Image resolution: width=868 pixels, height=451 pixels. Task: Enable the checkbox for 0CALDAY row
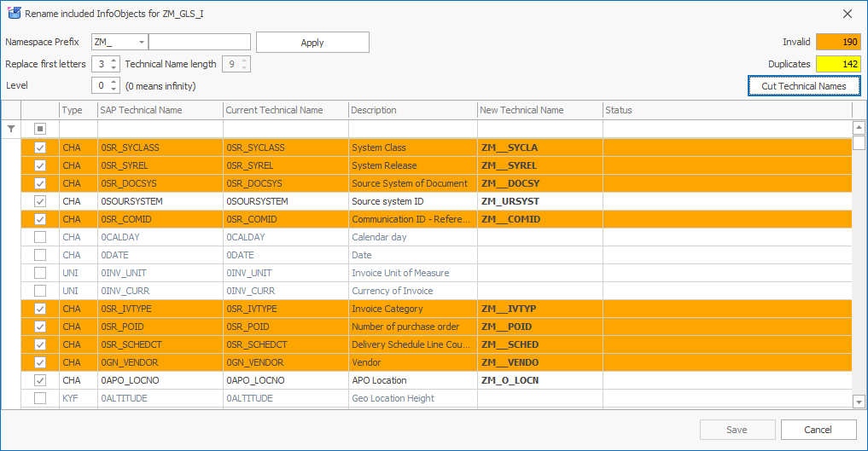click(40, 237)
